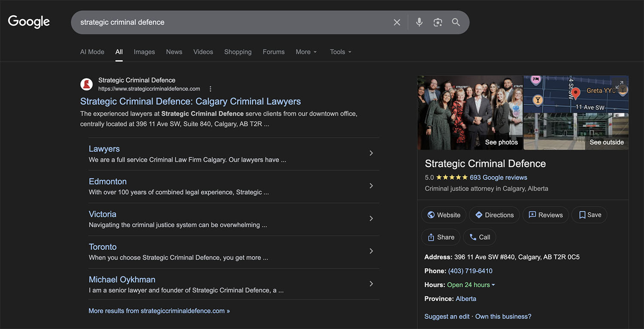Clear the search box with X icon
Image resolution: width=644 pixels, height=329 pixels.
[397, 22]
